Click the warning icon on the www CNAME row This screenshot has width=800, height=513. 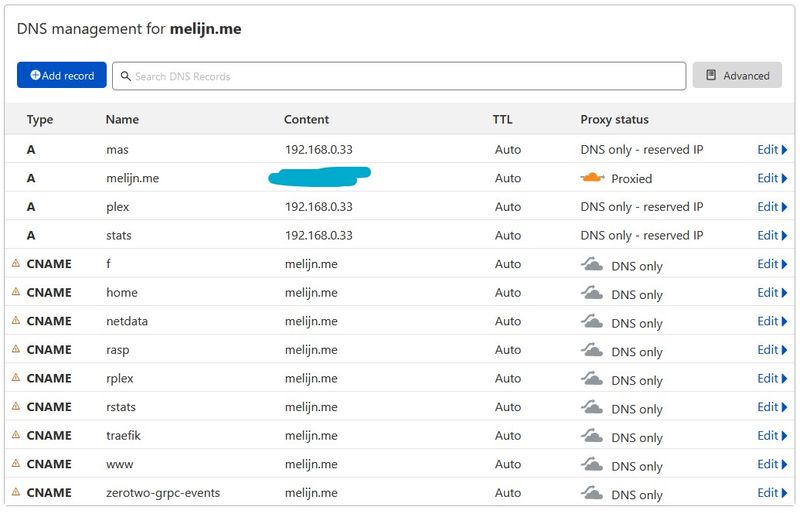click(x=16, y=464)
